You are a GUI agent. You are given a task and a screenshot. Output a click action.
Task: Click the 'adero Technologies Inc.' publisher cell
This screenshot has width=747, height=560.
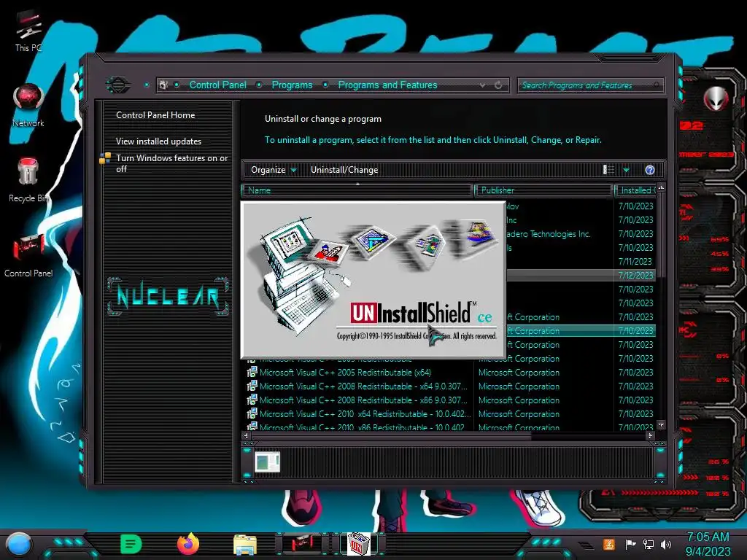(549, 234)
